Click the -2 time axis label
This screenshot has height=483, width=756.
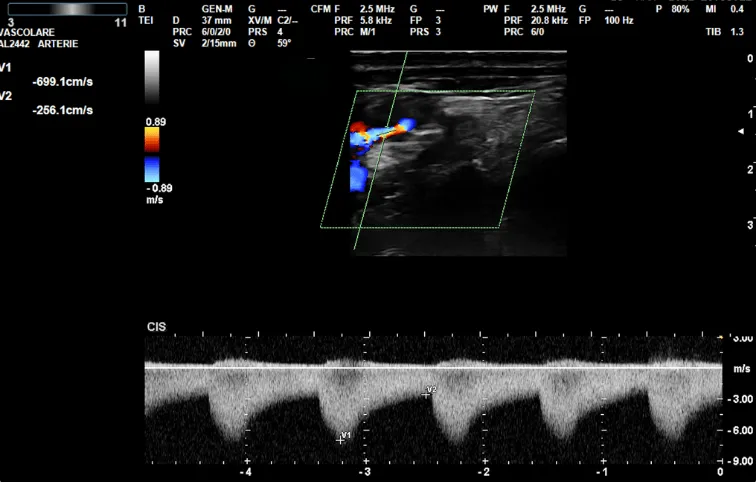(x=484, y=472)
